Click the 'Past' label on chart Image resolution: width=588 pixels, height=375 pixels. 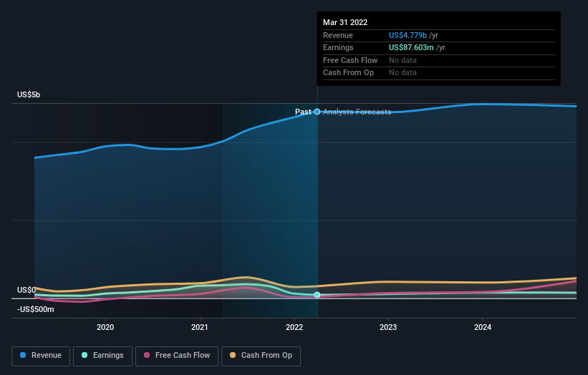pyautogui.click(x=303, y=112)
